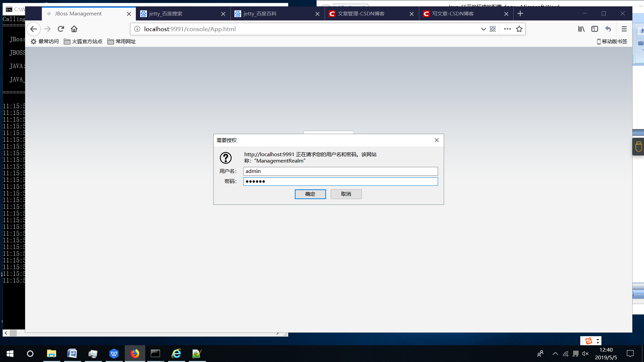This screenshot has width=644, height=362.
Task: Show hidden system tray icons
Action: pos(555,354)
